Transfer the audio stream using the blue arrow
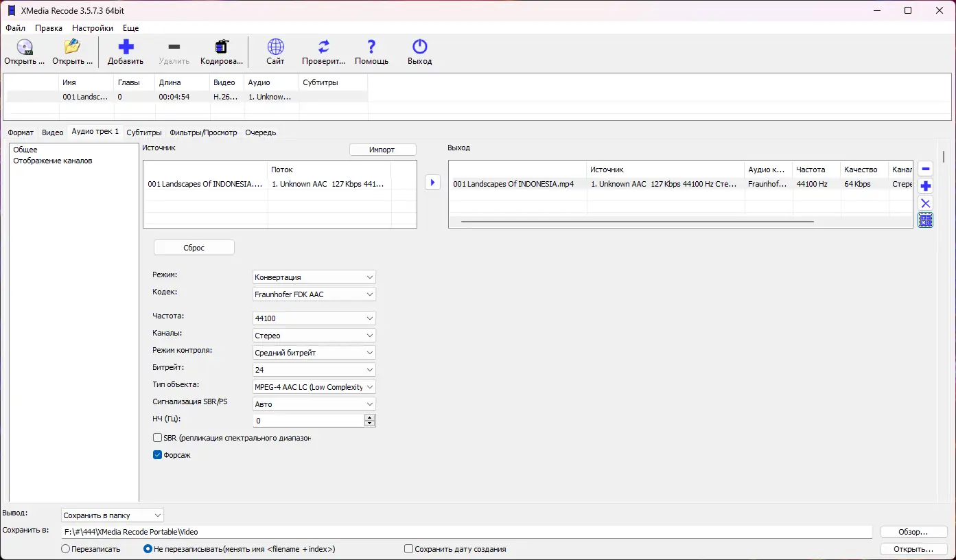This screenshot has width=956, height=560. 432,182
